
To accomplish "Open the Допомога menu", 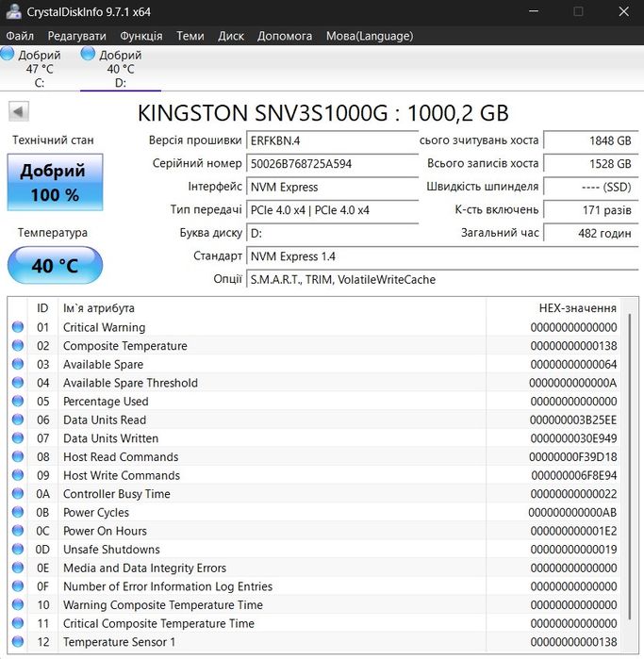I will point(285,36).
